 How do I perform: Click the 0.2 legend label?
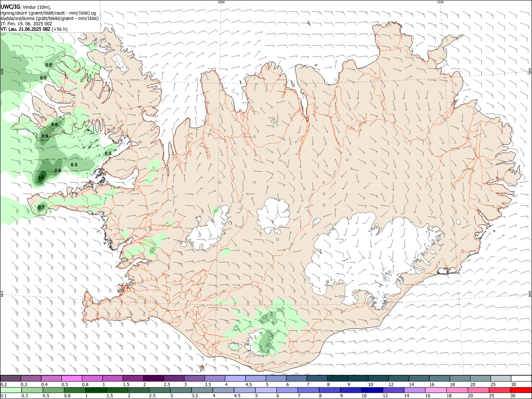pyautogui.click(x=3, y=384)
